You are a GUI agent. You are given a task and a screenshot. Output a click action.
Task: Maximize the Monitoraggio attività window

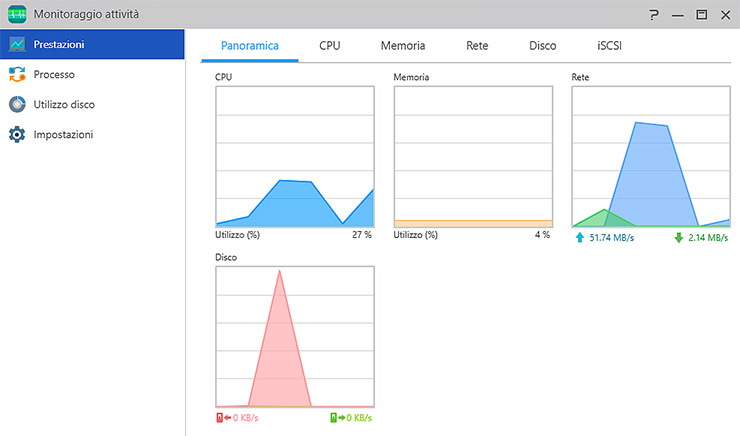click(x=701, y=14)
